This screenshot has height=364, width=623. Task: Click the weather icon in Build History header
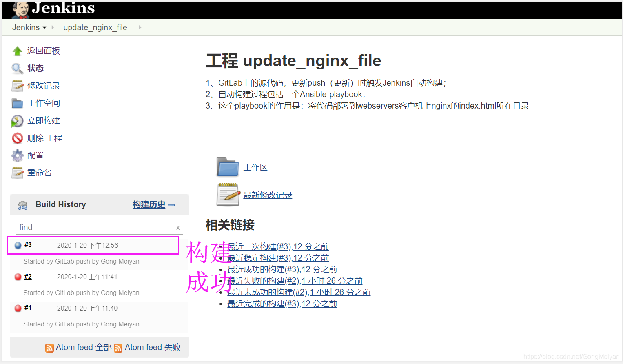(23, 205)
